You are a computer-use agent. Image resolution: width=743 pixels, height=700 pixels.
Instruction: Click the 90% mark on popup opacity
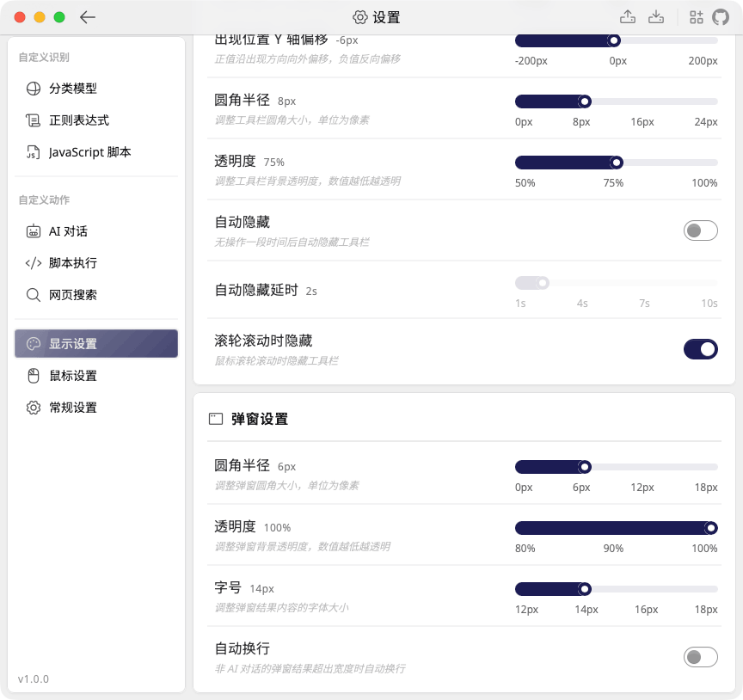pyautogui.click(x=613, y=549)
